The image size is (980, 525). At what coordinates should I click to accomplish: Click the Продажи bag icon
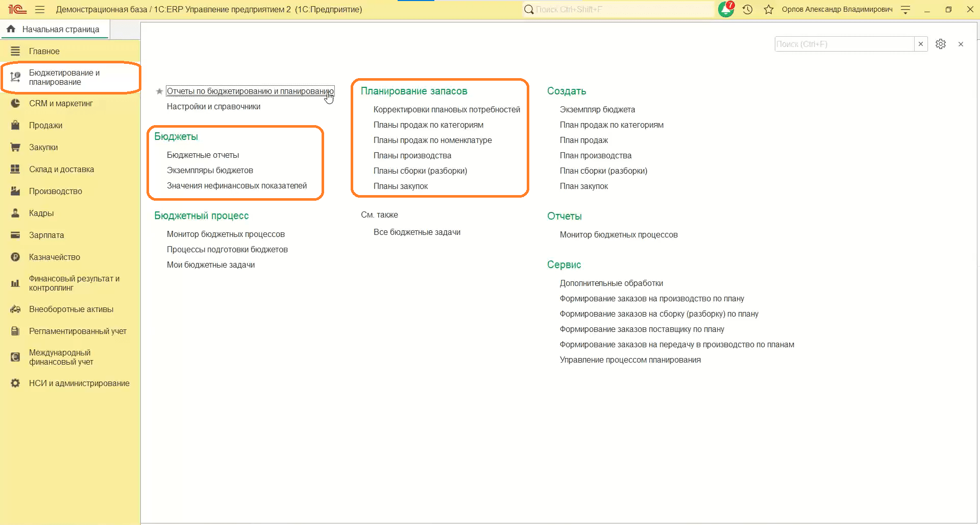click(x=15, y=125)
